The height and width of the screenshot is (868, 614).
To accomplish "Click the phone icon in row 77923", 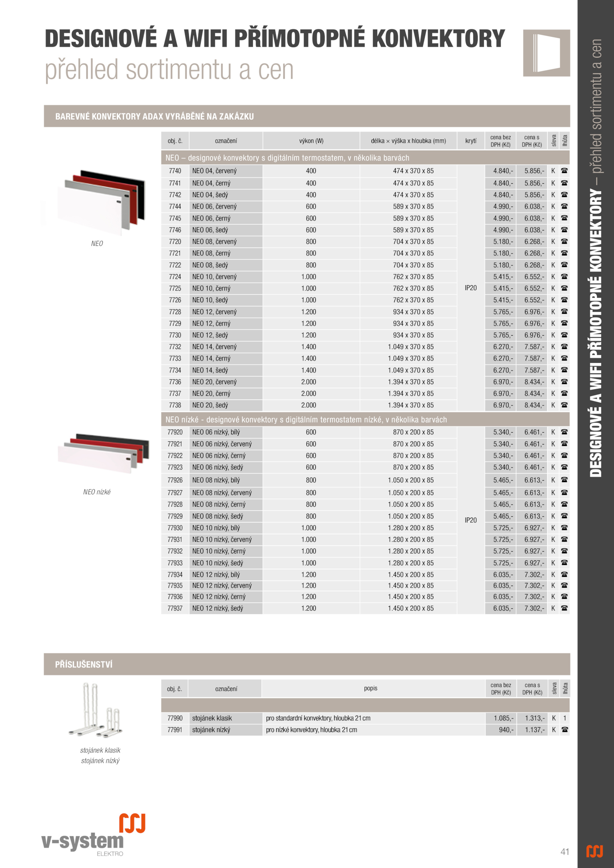I will [x=564, y=467].
